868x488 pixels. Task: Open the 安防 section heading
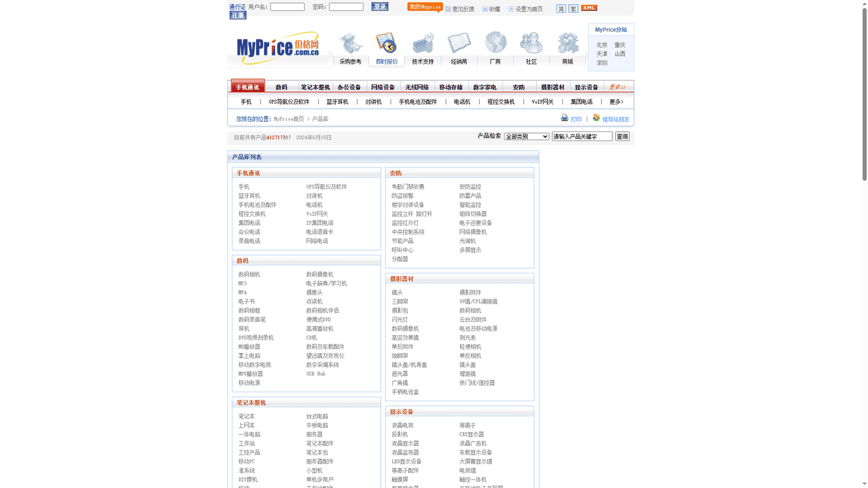pos(395,174)
